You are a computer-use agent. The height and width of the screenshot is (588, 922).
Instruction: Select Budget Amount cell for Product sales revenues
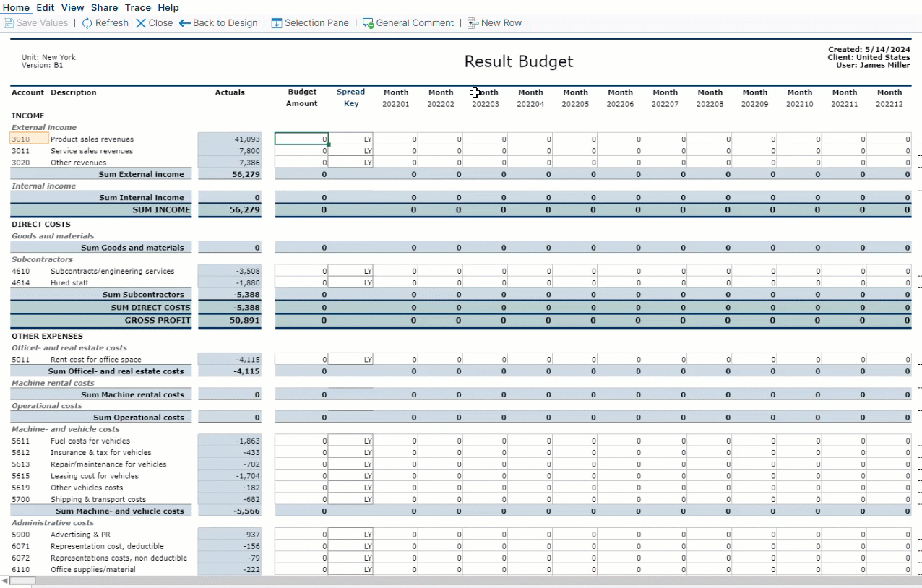point(301,139)
